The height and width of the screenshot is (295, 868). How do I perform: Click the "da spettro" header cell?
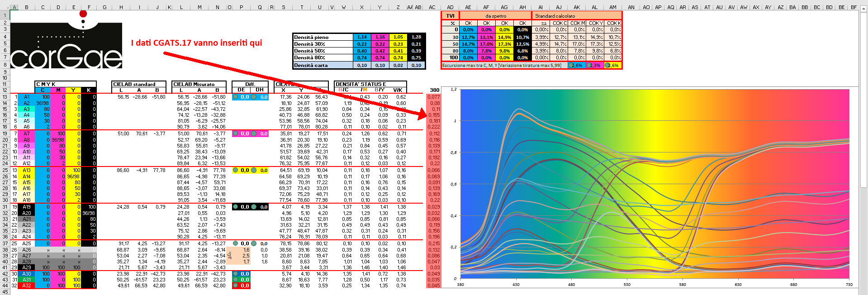[495, 16]
